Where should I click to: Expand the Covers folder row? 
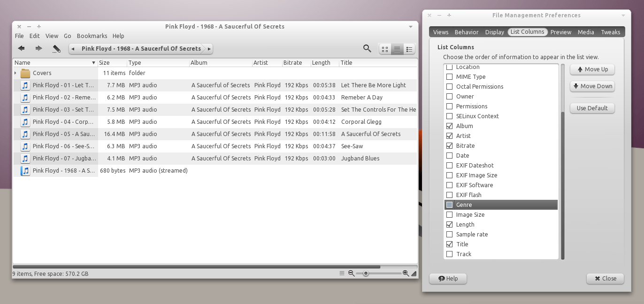point(15,73)
